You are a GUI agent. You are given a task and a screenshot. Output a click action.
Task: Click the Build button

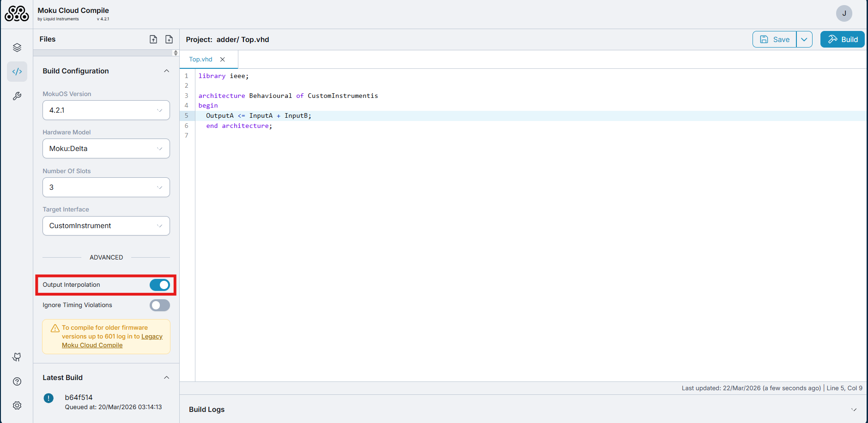click(x=842, y=39)
